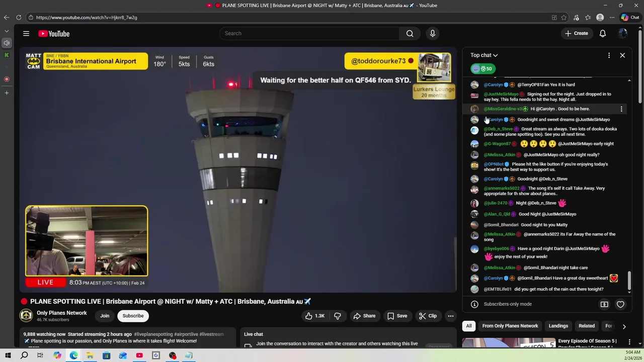Open the Every Episode Of Season 5 thumbnail
The width and height of the screenshot is (644, 362).
508,343
